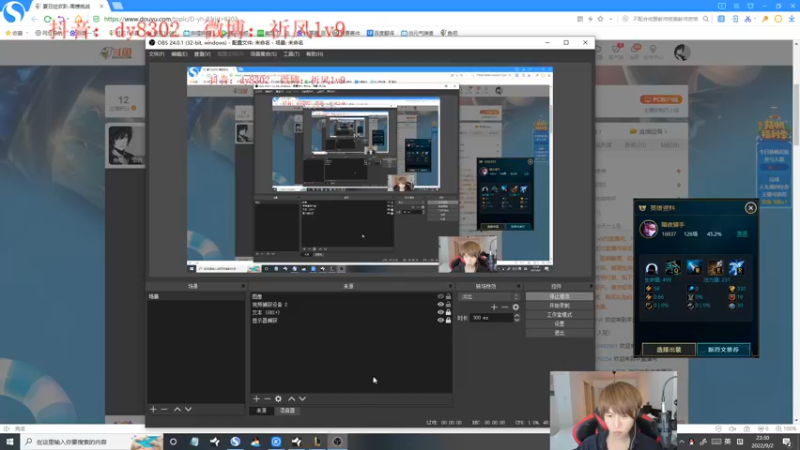
Task: Switch to the 来源 tab below sources
Action: [262, 410]
